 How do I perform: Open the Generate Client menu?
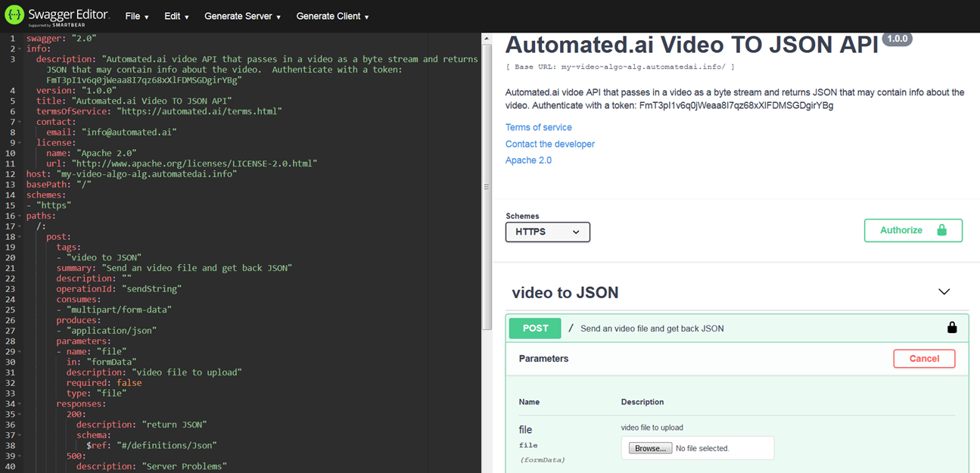(333, 16)
